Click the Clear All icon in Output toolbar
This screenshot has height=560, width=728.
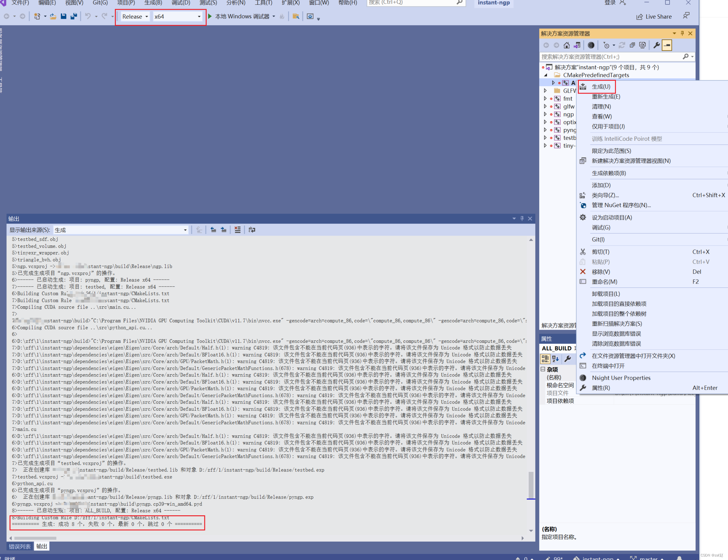(x=237, y=230)
